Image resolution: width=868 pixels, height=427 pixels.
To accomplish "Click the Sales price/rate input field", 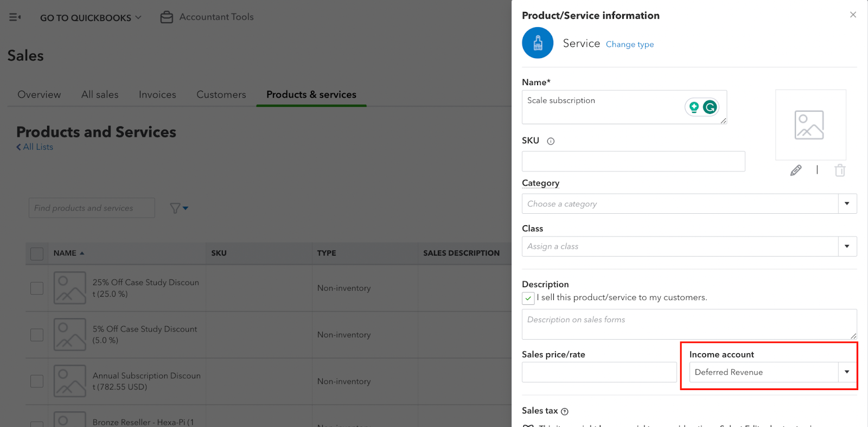I will [x=599, y=372].
